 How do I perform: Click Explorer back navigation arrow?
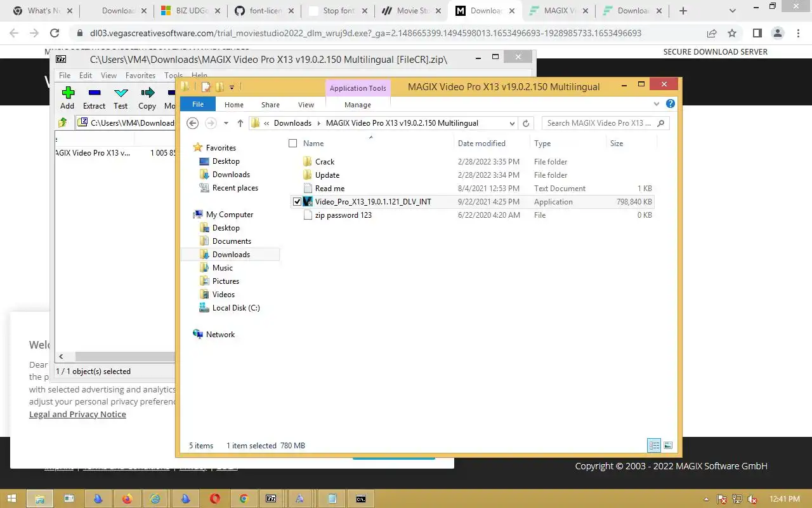click(x=193, y=123)
